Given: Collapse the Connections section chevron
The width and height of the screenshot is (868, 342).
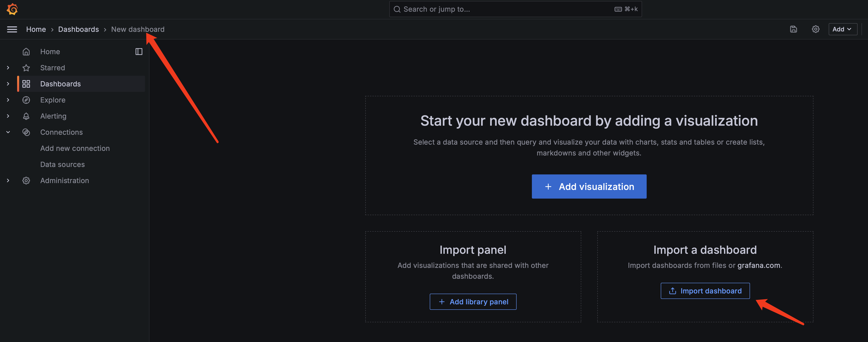Looking at the screenshot, I should click(x=8, y=132).
